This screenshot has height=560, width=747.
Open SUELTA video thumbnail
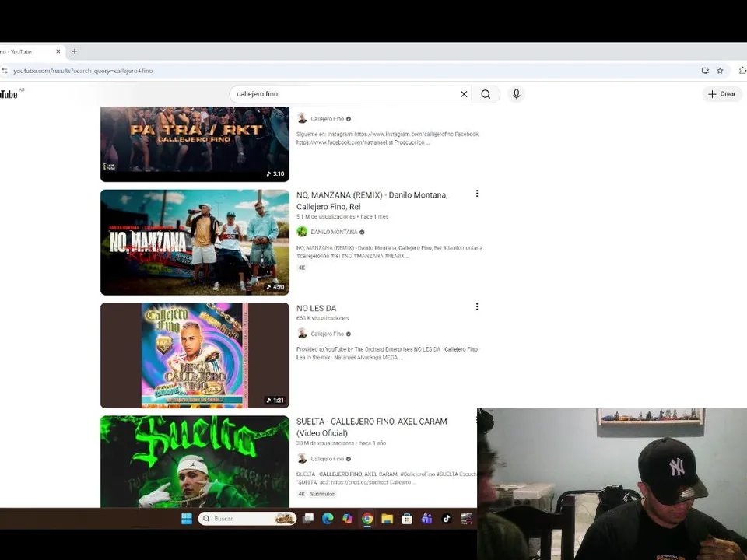pos(195,461)
